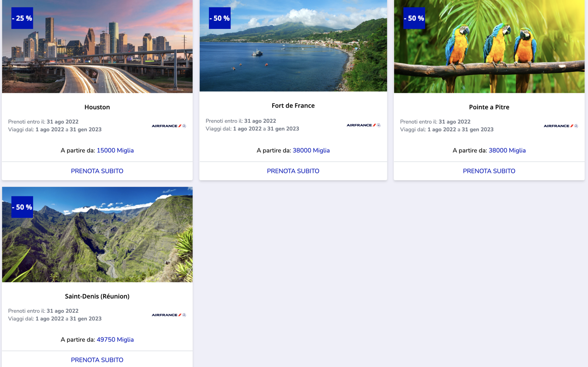
Task: Book Saint-Denis (Réunion) via PRENOTA SUBITO
Action: 97,360
